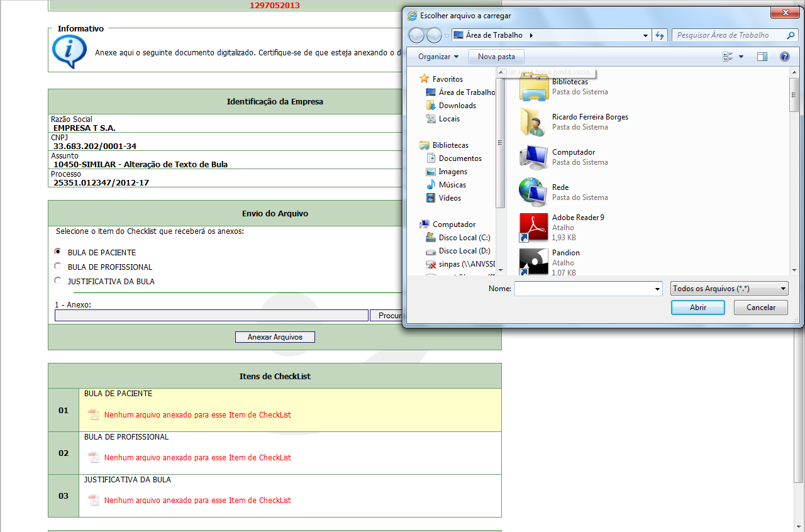Select the BULA DE PROFISSIONAL radio button
Image resolution: width=805 pixels, height=532 pixels.
pos(58,266)
